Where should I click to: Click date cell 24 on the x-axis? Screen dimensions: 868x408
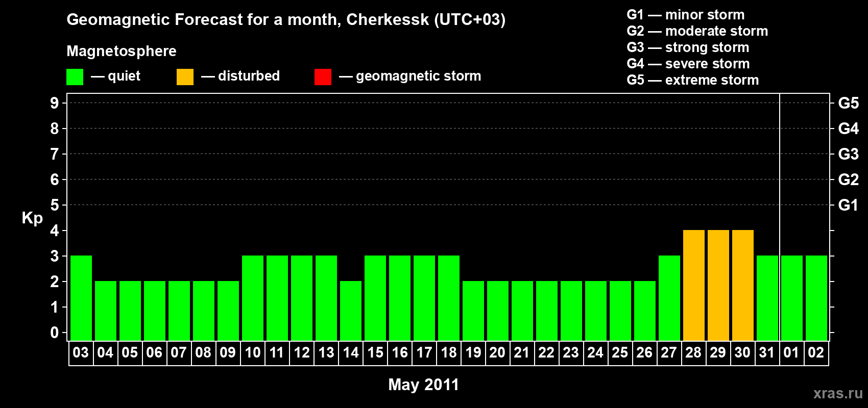(x=596, y=353)
